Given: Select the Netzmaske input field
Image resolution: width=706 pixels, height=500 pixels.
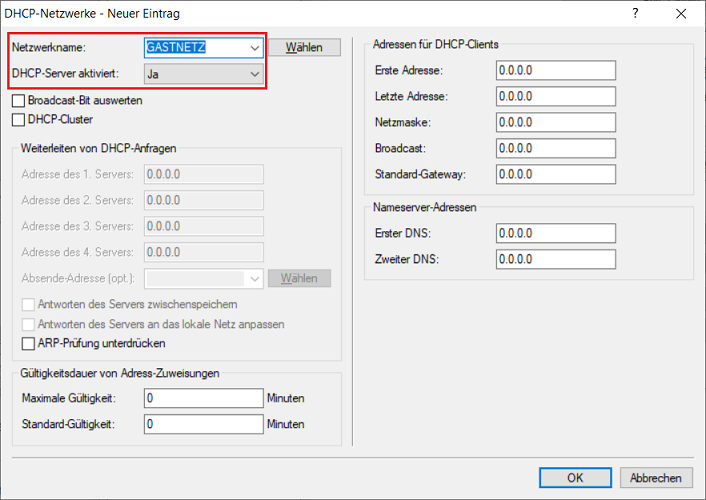Looking at the screenshot, I should click(x=555, y=123).
